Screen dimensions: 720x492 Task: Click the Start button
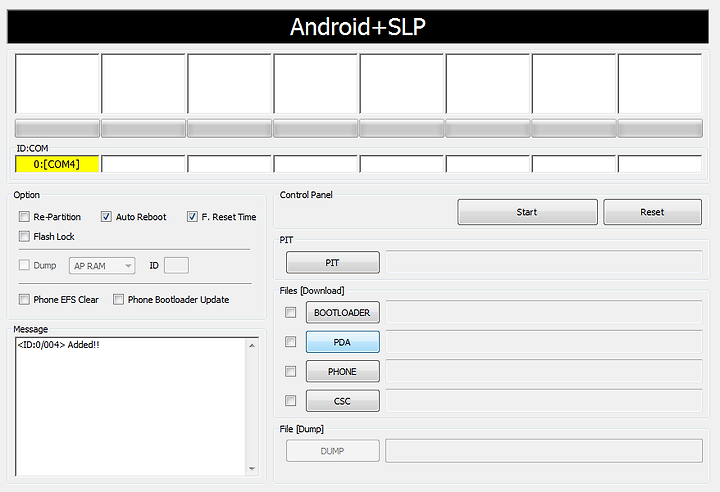(x=527, y=212)
